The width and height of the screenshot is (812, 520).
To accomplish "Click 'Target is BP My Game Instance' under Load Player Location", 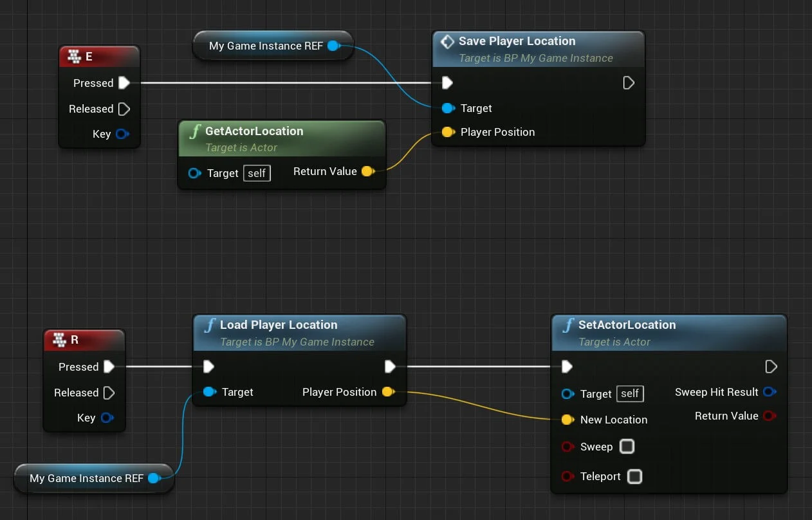I will pos(297,342).
